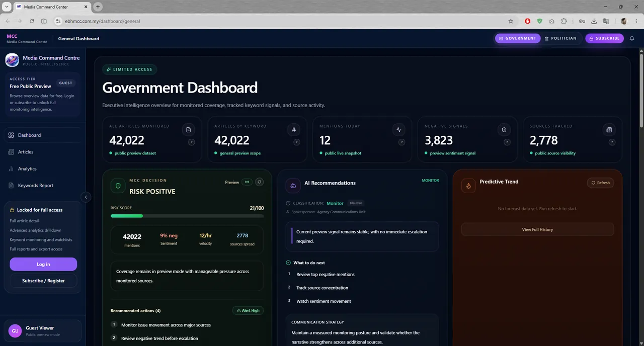Click the AI Recommendations robot icon
Screen dimensions: 644x346
pos(293,186)
